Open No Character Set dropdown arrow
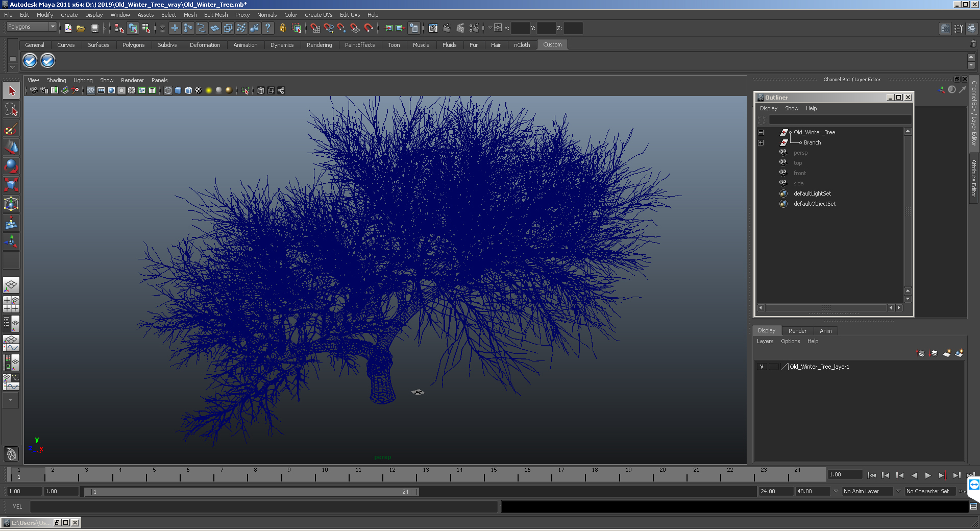The width and height of the screenshot is (980, 531). pos(898,491)
